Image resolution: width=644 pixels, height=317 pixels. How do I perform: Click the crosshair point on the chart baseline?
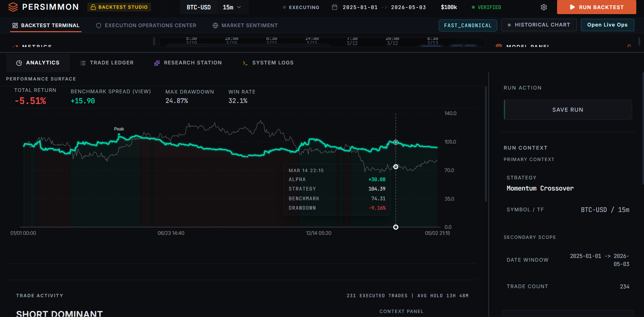coord(396,227)
